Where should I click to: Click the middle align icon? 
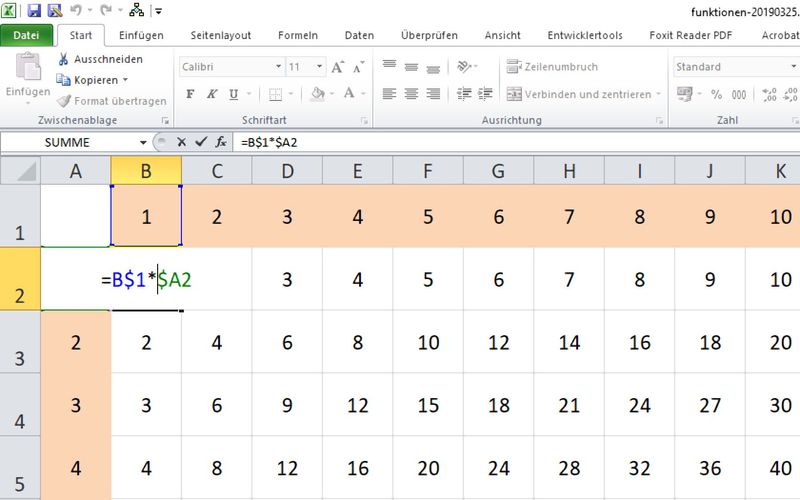(411, 66)
